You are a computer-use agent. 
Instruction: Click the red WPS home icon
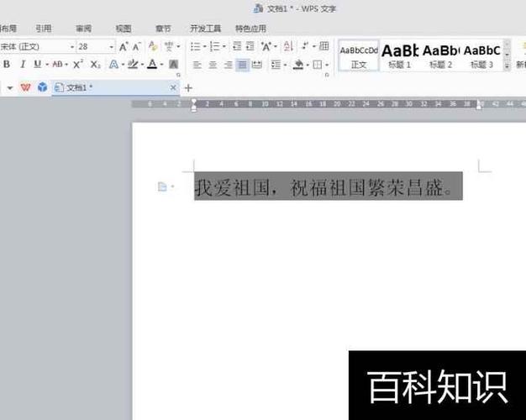25,88
